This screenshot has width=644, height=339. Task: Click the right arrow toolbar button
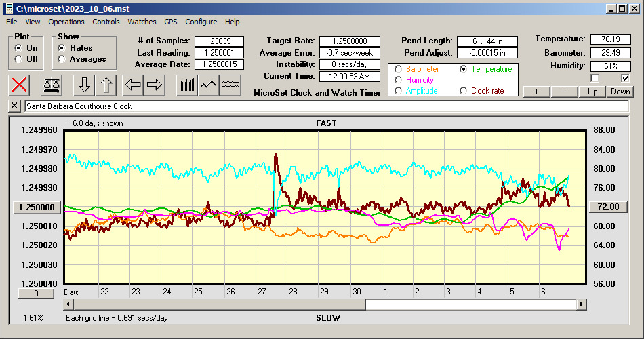click(x=155, y=85)
